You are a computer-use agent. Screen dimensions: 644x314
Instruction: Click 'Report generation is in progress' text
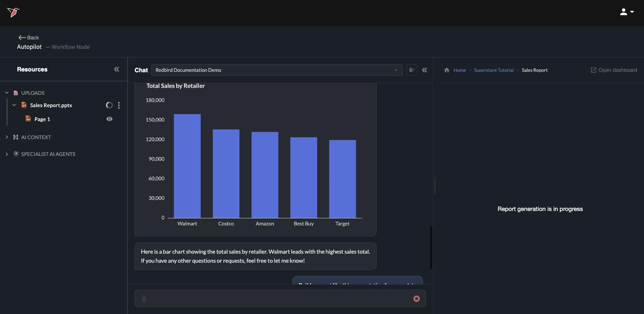[540, 209]
